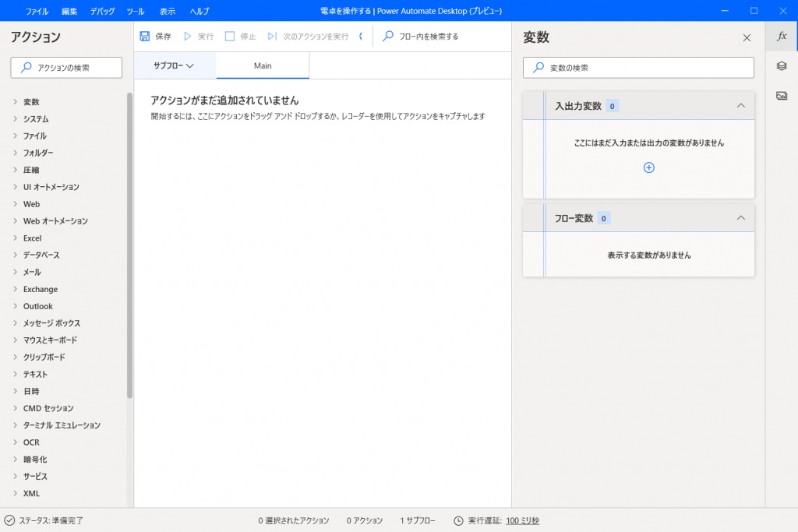Expand the CMD セッション group
Image resolution: width=798 pixels, height=532 pixels.
[16, 408]
